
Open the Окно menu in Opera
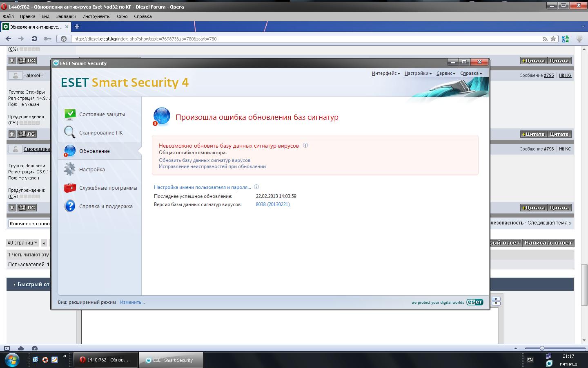pyautogui.click(x=122, y=16)
